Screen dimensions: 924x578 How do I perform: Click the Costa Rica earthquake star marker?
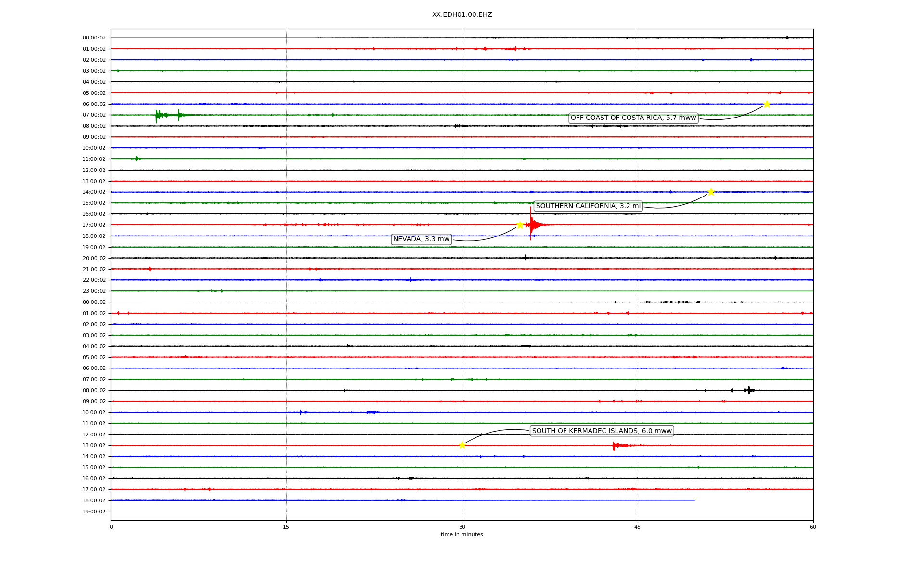[x=767, y=104]
